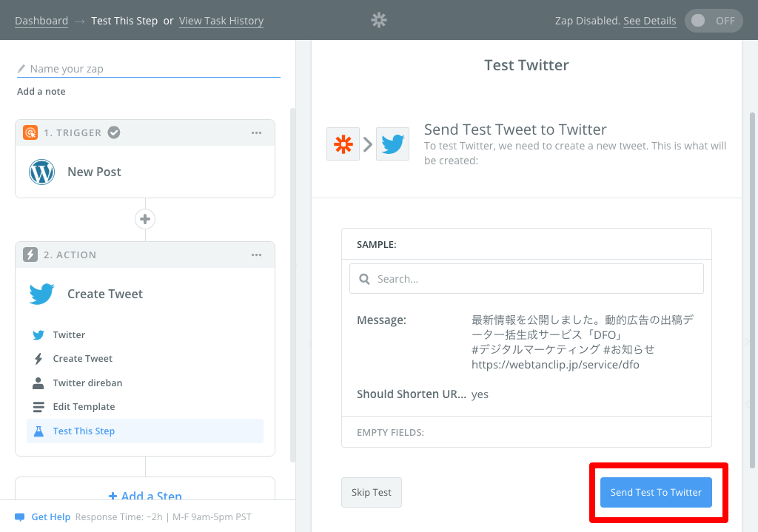
Task: Click the pencil icon by zap name
Action: (21, 69)
